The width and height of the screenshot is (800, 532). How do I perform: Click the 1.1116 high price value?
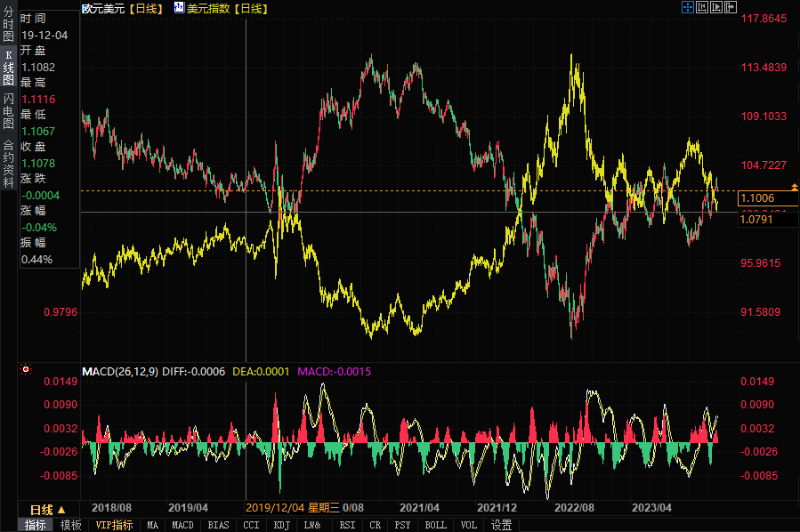(x=38, y=100)
